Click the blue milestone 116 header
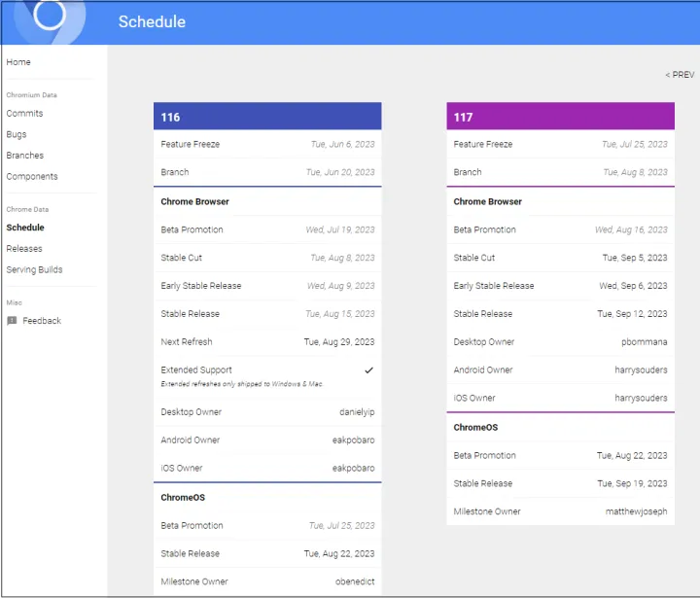Screen dimensions: 700x598 [x=267, y=117]
